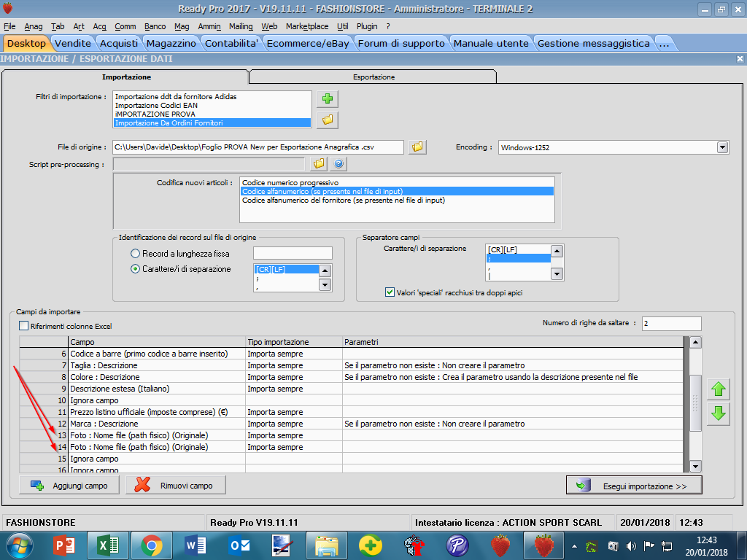Click Numero di righe da saltare field
747x560 pixels.
point(671,323)
